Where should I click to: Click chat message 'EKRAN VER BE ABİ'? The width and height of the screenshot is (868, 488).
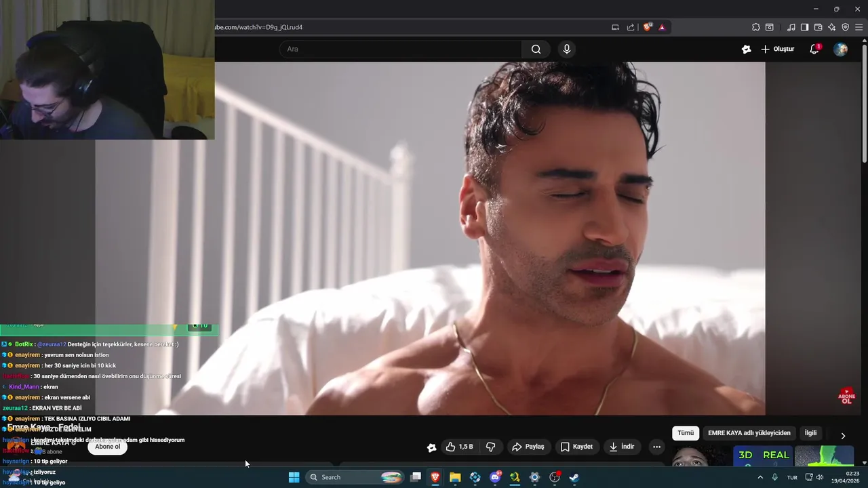tap(56, 408)
